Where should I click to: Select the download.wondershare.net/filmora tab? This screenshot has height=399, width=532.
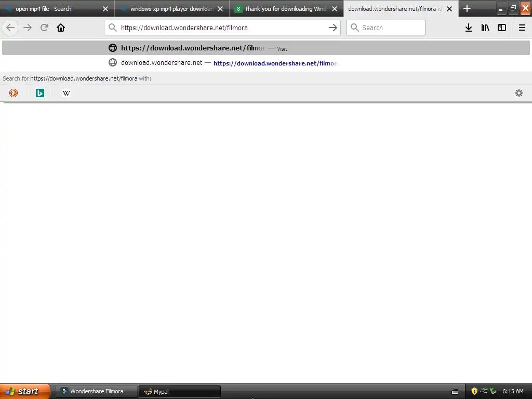(x=401, y=9)
